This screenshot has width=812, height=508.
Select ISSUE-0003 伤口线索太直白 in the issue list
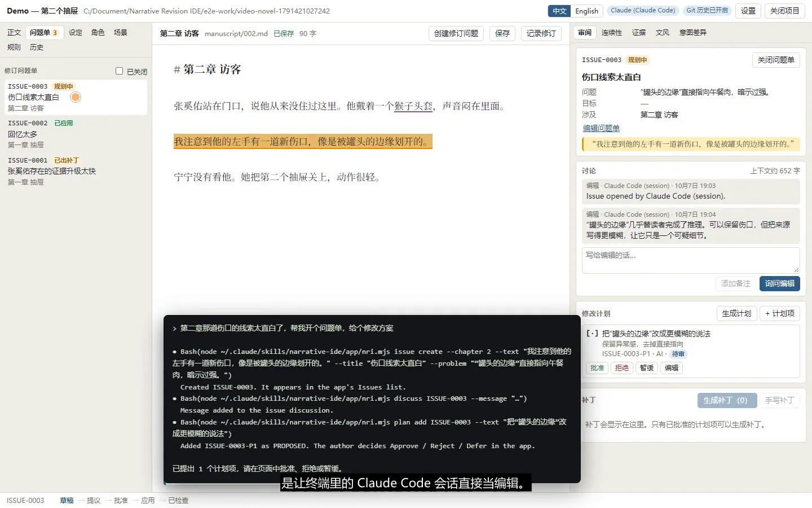[76, 97]
